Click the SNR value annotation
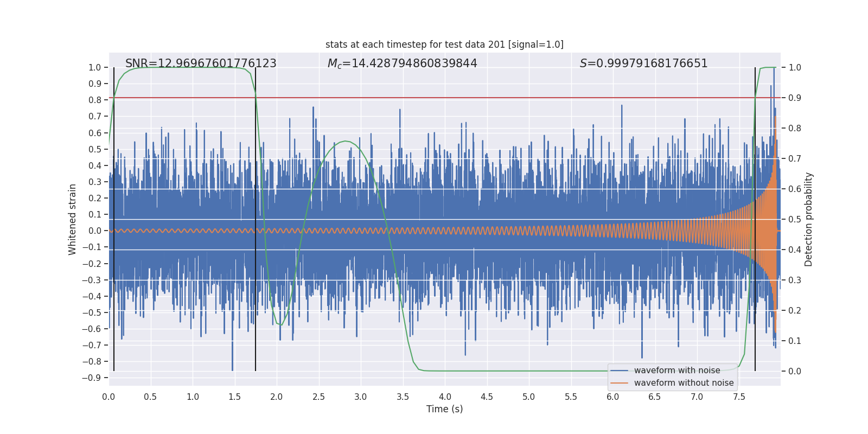 coord(201,63)
